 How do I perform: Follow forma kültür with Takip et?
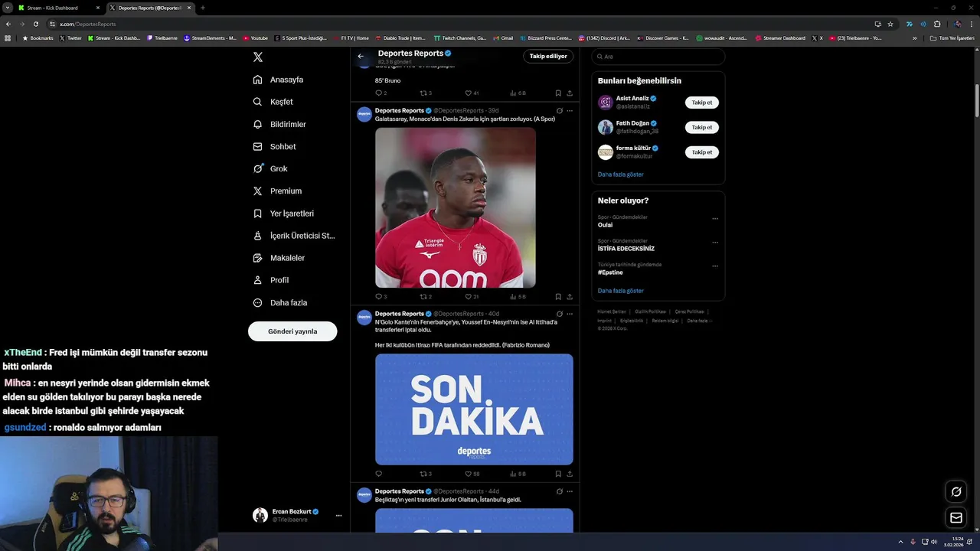701,152
